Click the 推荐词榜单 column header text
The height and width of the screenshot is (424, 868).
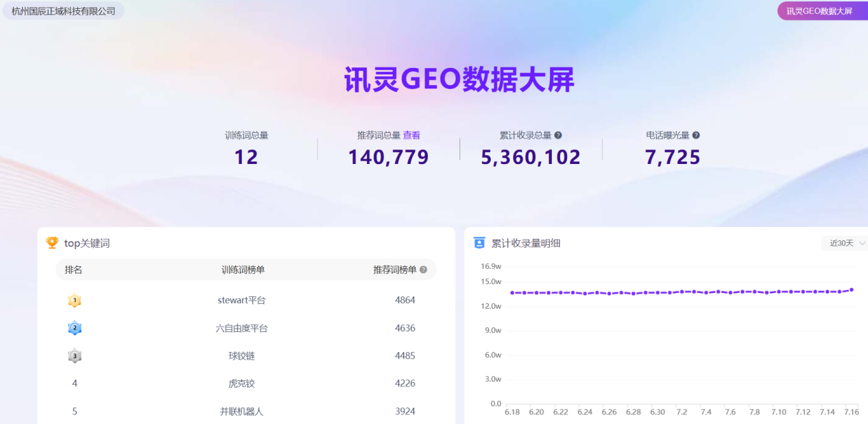coord(394,270)
